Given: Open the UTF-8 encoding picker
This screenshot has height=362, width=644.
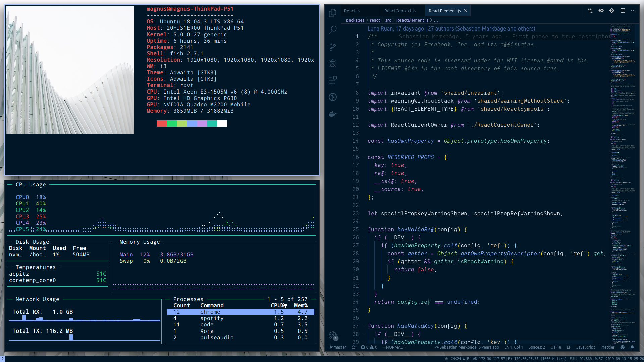Looking at the screenshot, I should click(x=556, y=347).
